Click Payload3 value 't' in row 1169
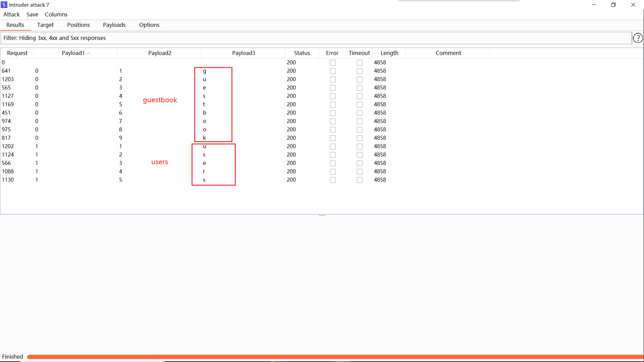This screenshot has width=644, height=362. (x=204, y=104)
